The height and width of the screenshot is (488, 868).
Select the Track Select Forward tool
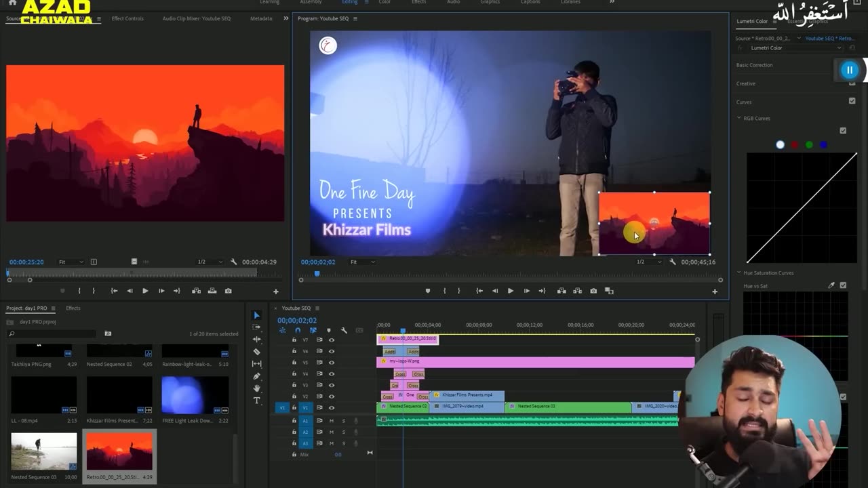click(256, 327)
